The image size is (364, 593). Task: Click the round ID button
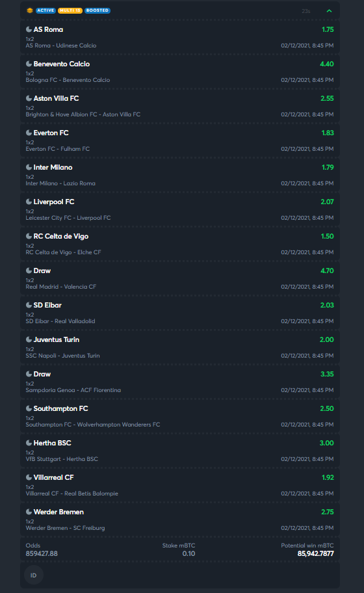34,575
